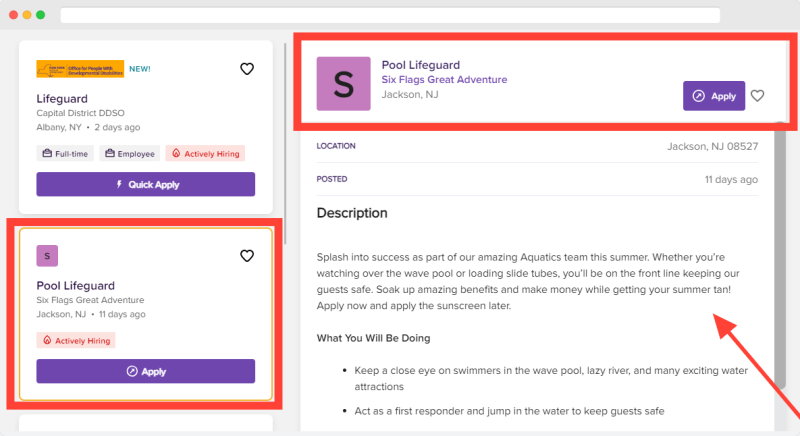Click the NEW! badge
Screen dimensions: 800x436
(140, 69)
